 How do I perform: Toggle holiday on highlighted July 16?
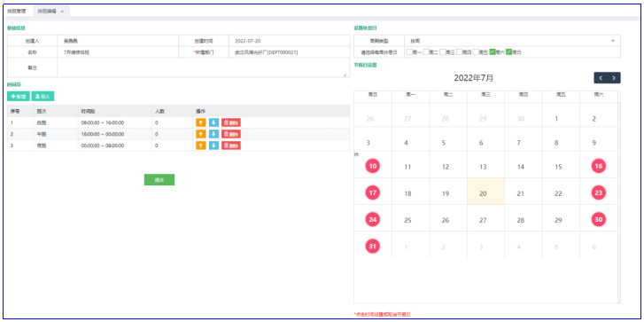(x=599, y=166)
